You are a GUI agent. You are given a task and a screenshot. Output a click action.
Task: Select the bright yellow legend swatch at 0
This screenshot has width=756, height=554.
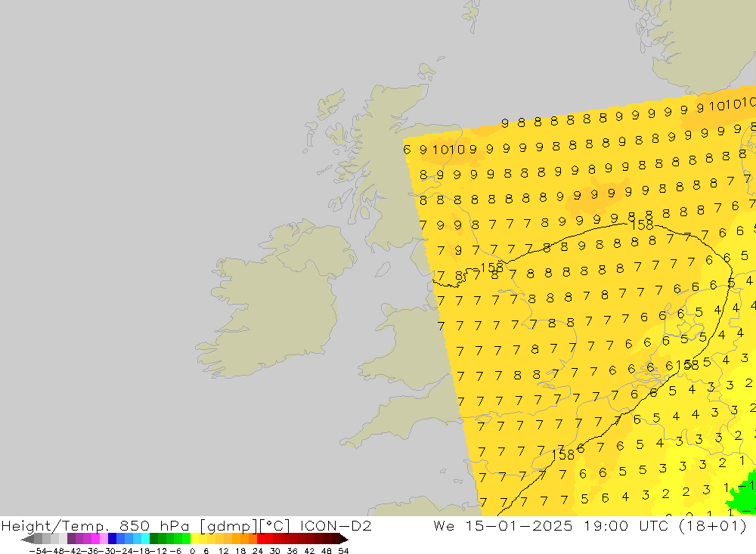(x=195, y=539)
